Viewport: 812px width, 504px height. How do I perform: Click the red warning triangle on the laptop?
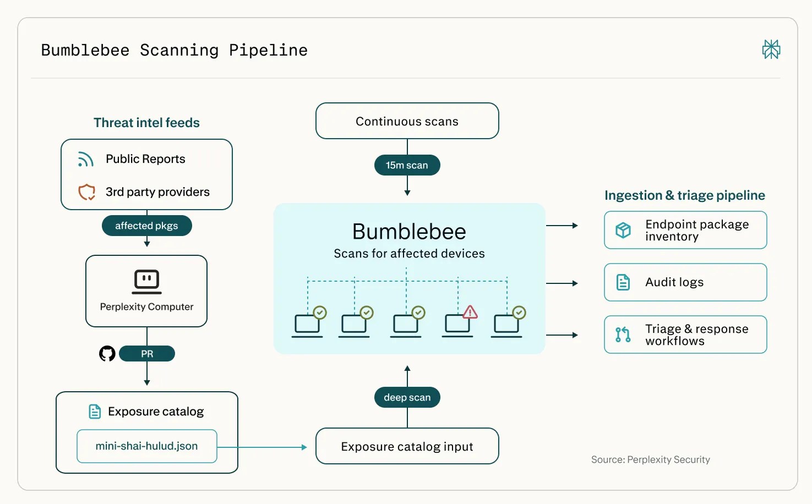tap(470, 313)
